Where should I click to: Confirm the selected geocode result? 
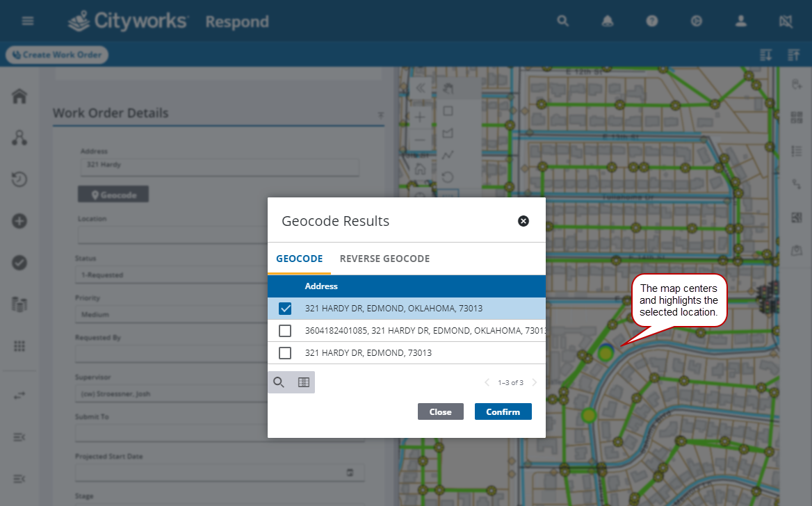(x=503, y=411)
